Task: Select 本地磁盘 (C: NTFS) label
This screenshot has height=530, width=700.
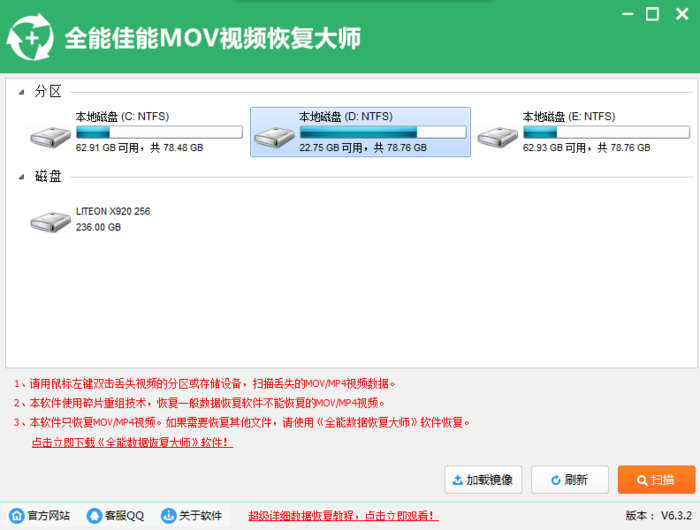Action: [x=122, y=117]
